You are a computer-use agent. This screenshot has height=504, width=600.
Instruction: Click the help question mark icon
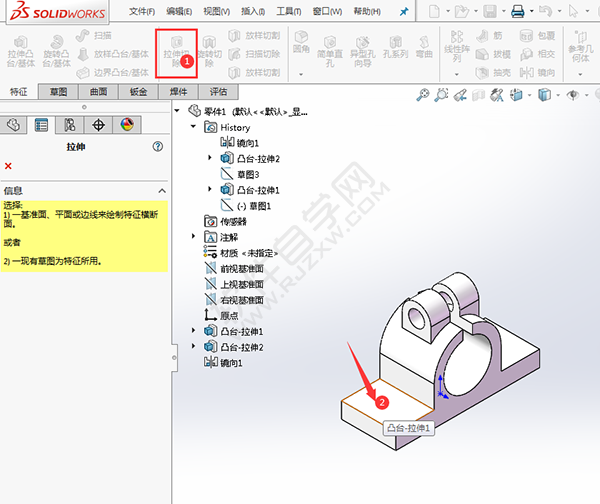coord(158,147)
